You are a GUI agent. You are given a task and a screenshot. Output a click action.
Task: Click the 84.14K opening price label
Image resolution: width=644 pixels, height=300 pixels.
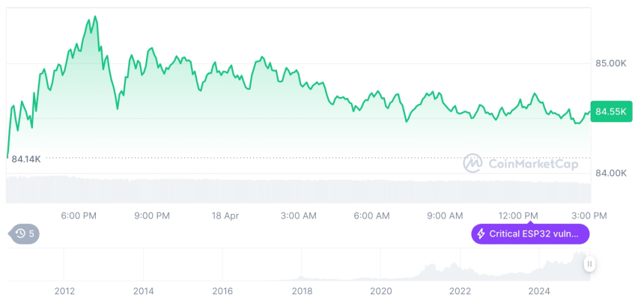pyautogui.click(x=26, y=158)
